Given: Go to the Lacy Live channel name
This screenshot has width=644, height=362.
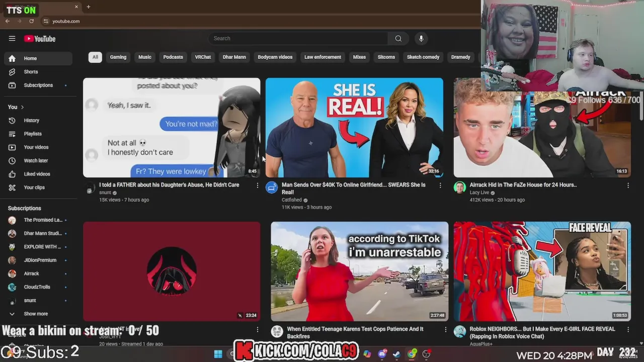Looking at the screenshot, I should click(x=479, y=193).
